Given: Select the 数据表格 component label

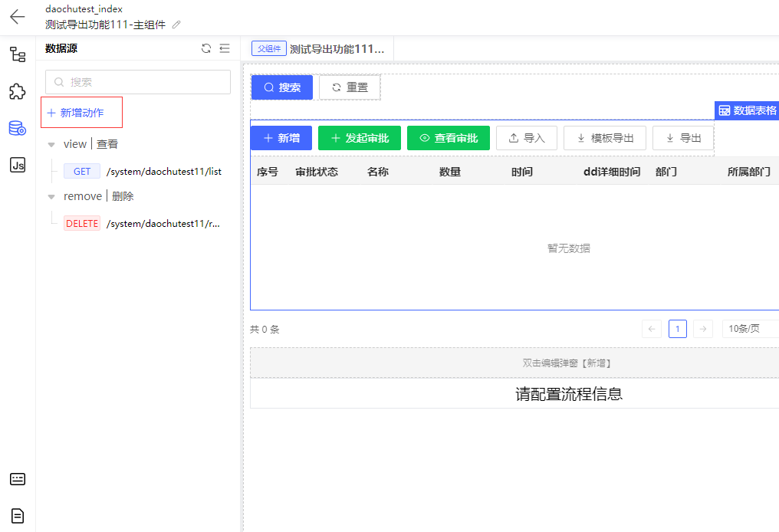Looking at the screenshot, I should point(748,110).
